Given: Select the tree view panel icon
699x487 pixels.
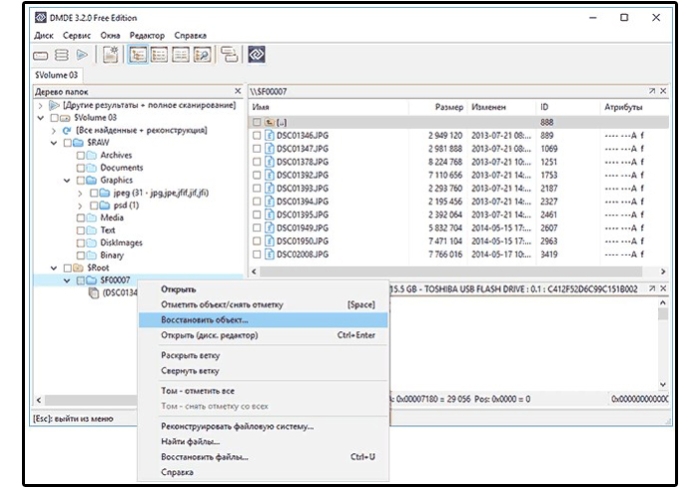Looking at the screenshot, I should coord(138,55).
